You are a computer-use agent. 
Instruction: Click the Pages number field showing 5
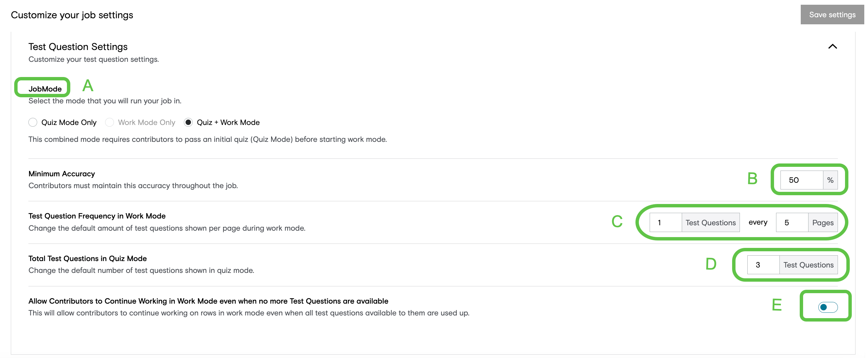point(792,223)
